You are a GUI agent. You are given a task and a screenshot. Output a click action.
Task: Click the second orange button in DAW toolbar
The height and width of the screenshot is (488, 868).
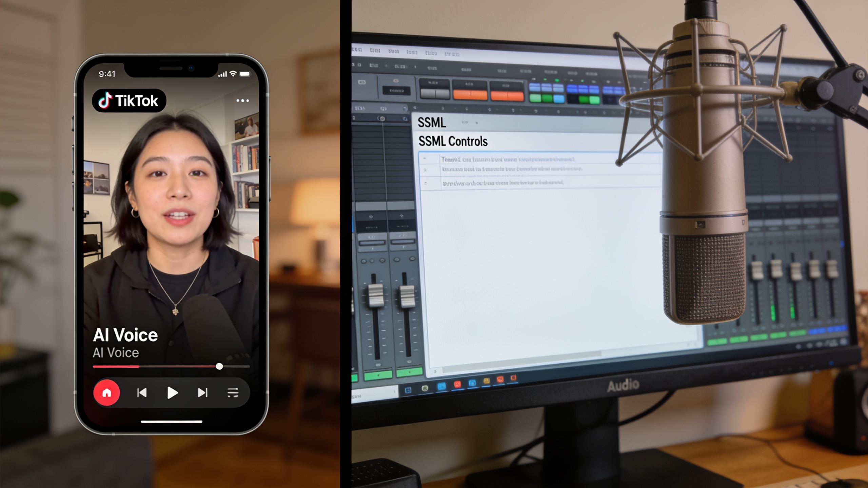click(507, 96)
